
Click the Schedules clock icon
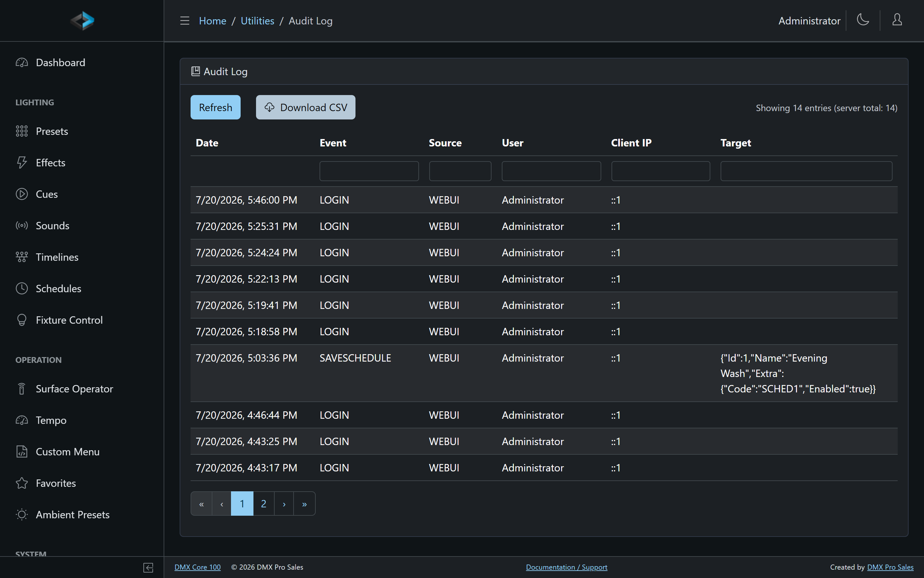point(22,289)
